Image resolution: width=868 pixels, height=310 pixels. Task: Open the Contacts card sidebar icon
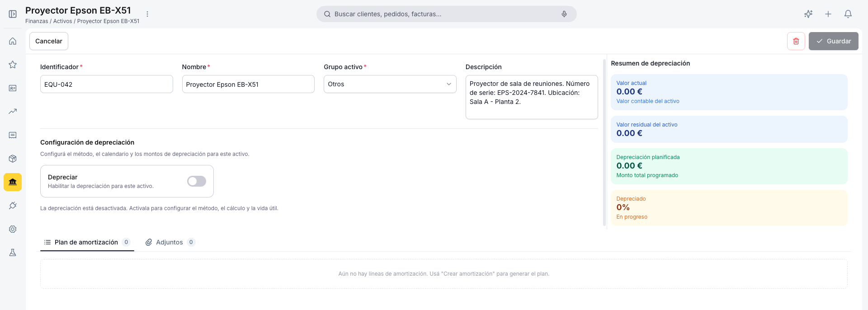click(x=13, y=88)
